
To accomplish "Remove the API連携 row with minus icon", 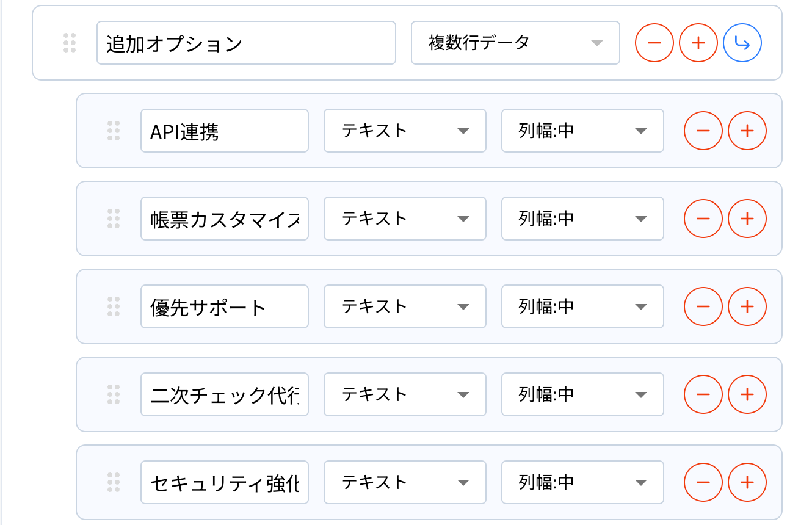I will (703, 131).
